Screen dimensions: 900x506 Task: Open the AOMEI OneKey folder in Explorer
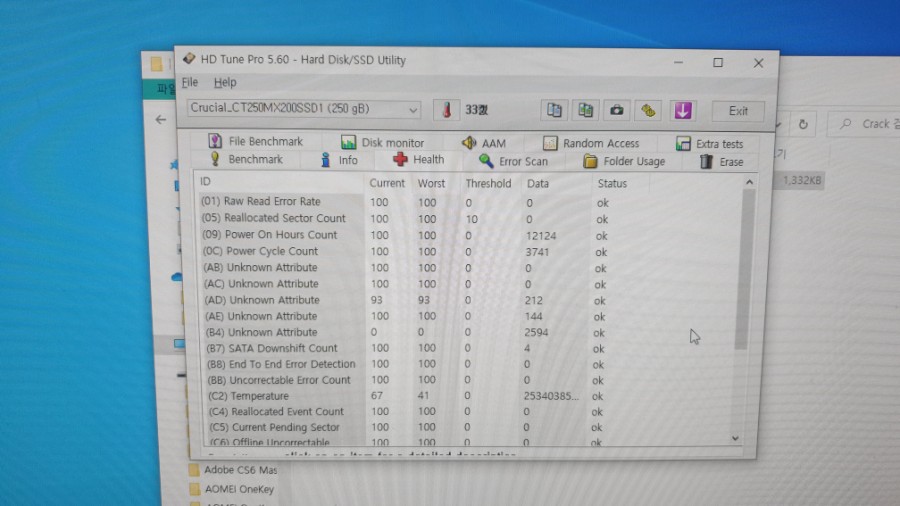coord(232,489)
